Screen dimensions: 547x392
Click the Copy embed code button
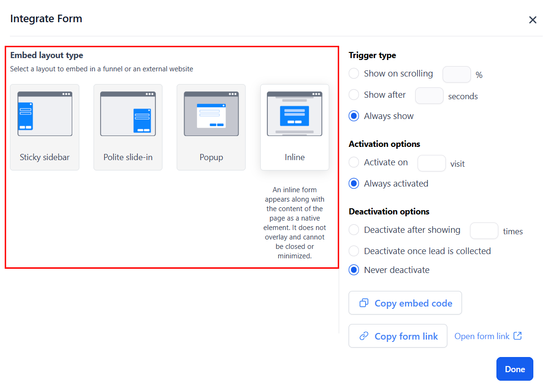(x=405, y=303)
